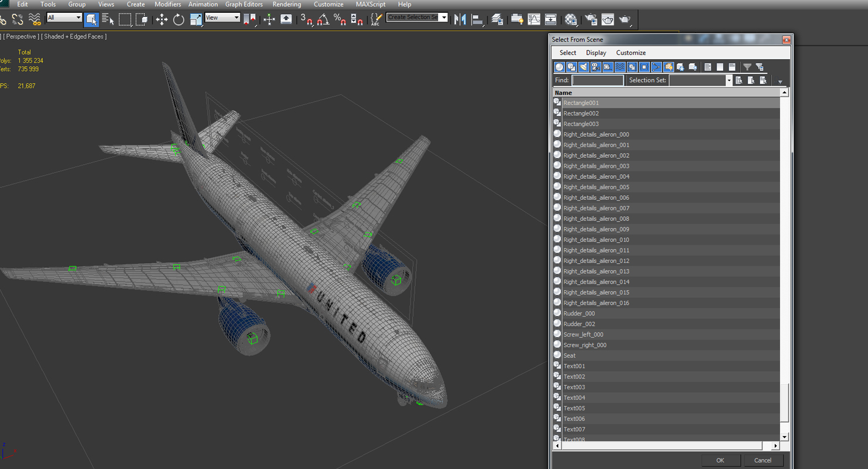Click the Shaded + Edged Faces viewport label
868x469 pixels.
tap(75, 36)
